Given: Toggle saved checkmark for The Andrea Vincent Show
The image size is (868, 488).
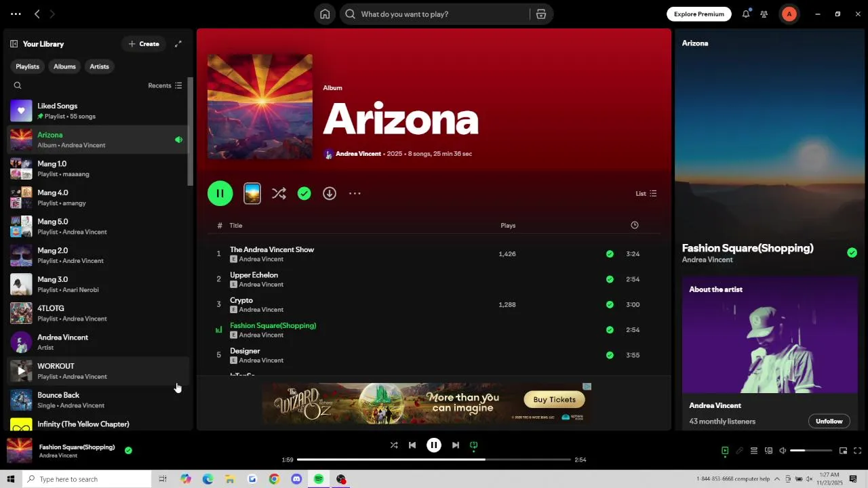Looking at the screenshot, I should point(610,254).
